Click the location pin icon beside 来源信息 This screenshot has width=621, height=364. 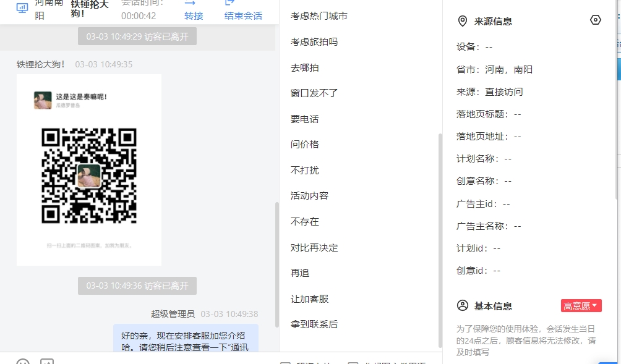tap(462, 21)
